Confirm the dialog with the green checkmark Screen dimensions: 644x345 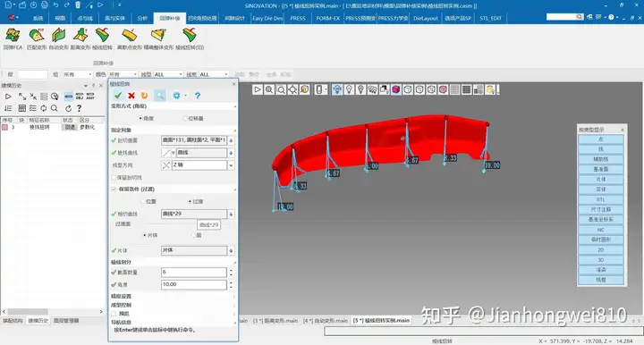click(x=118, y=96)
